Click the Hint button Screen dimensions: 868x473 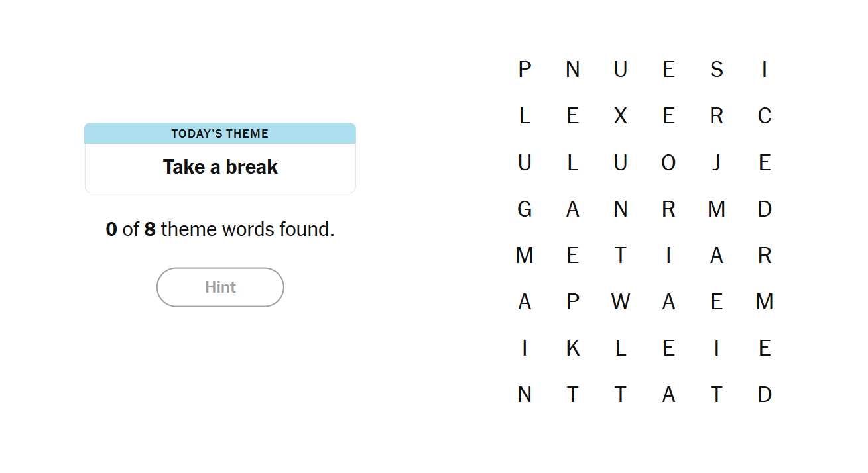point(220,287)
